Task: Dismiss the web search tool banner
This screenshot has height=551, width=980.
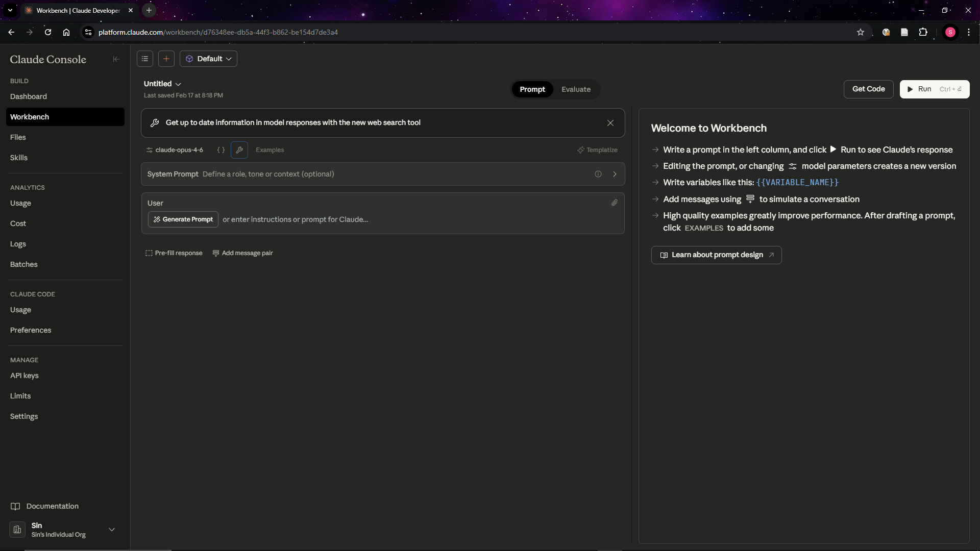Action: click(x=610, y=123)
